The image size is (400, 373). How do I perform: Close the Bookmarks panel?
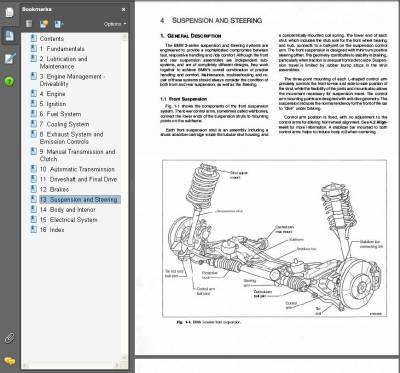pyautogui.click(x=124, y=10)
